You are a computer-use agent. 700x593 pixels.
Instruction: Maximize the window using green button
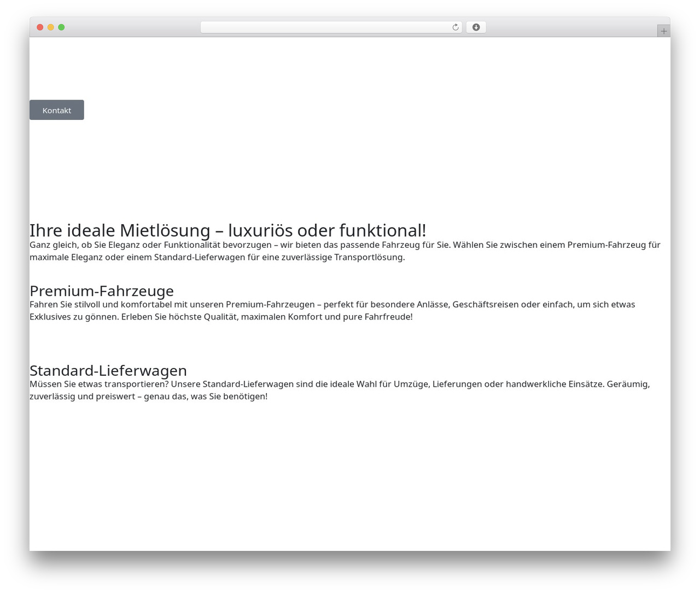61,27
